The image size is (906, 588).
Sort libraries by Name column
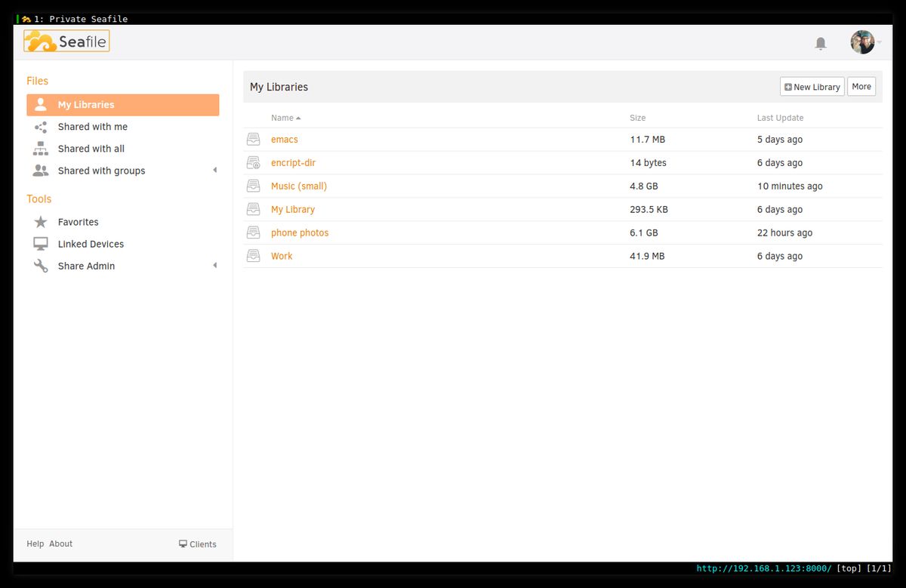(282, 118)
